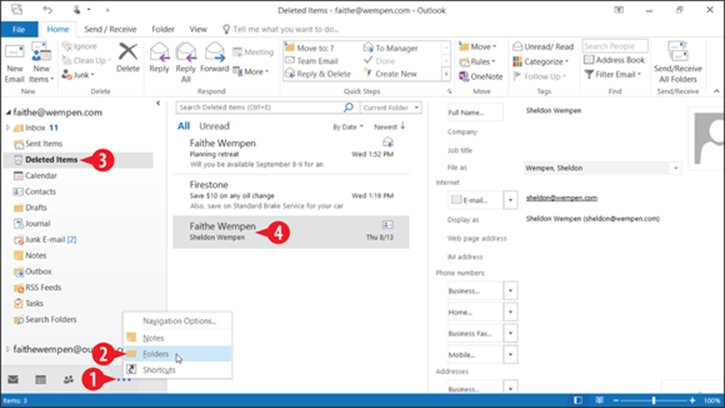This screenshot has width=725, height=408.
Task: Expand the Inbox folder
Action: pos(8,128)
